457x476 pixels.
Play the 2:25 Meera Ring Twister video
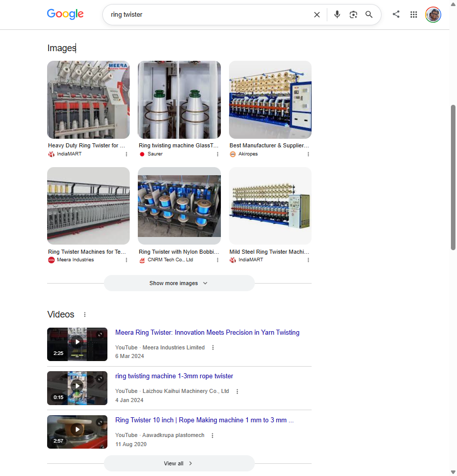click(x=77, y=344)
